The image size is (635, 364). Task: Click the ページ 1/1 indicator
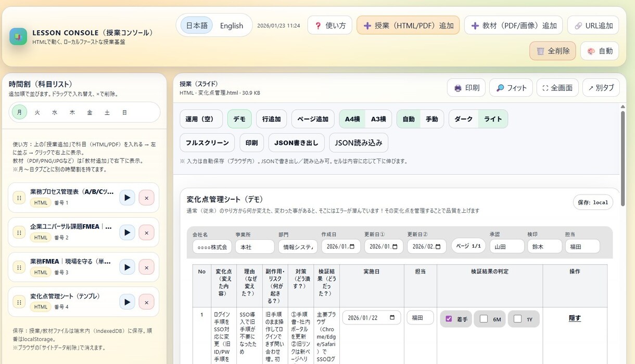tap(468, 245)
